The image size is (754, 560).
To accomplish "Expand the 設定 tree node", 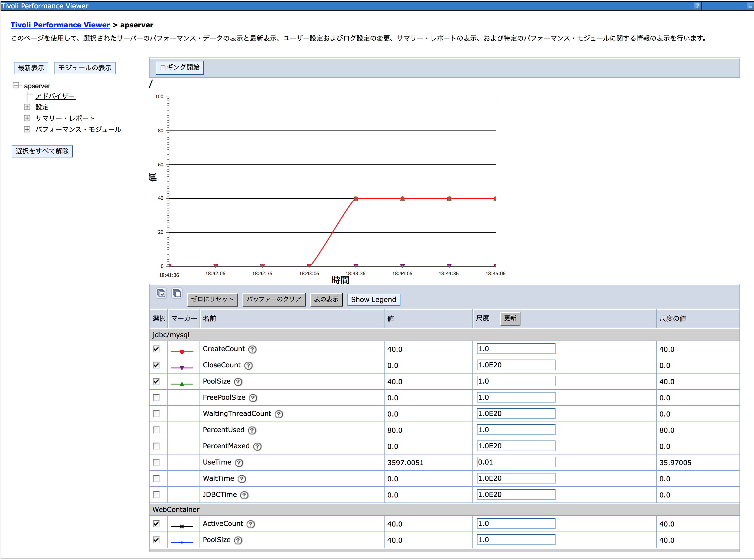I will coord(27,107).
